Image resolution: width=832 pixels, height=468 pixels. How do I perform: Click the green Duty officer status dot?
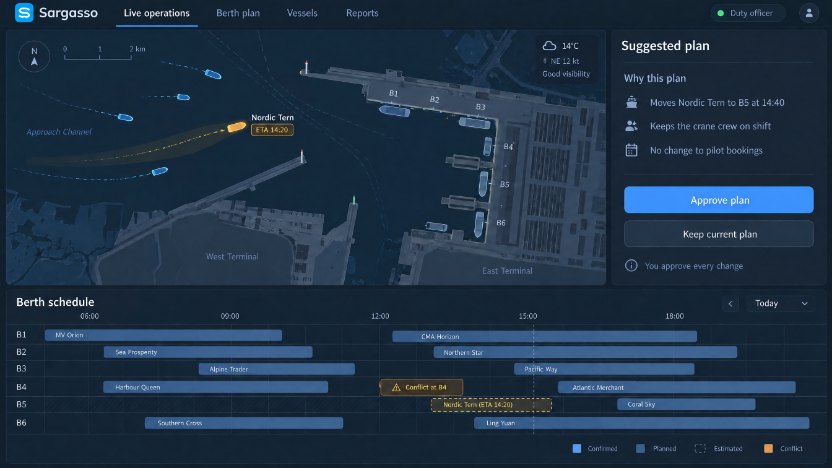(721, 13)
